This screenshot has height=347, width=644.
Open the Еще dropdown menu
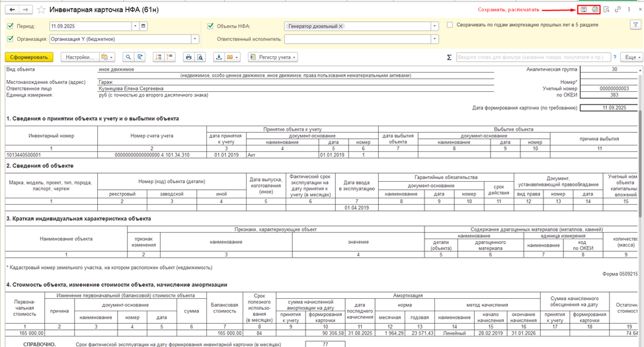tap(633, 57)
